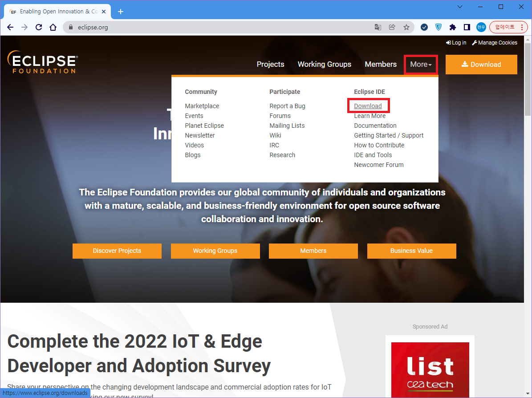The image size is (532, 398).
Task: Click the red browser update button
Action: tap(508, 27)
